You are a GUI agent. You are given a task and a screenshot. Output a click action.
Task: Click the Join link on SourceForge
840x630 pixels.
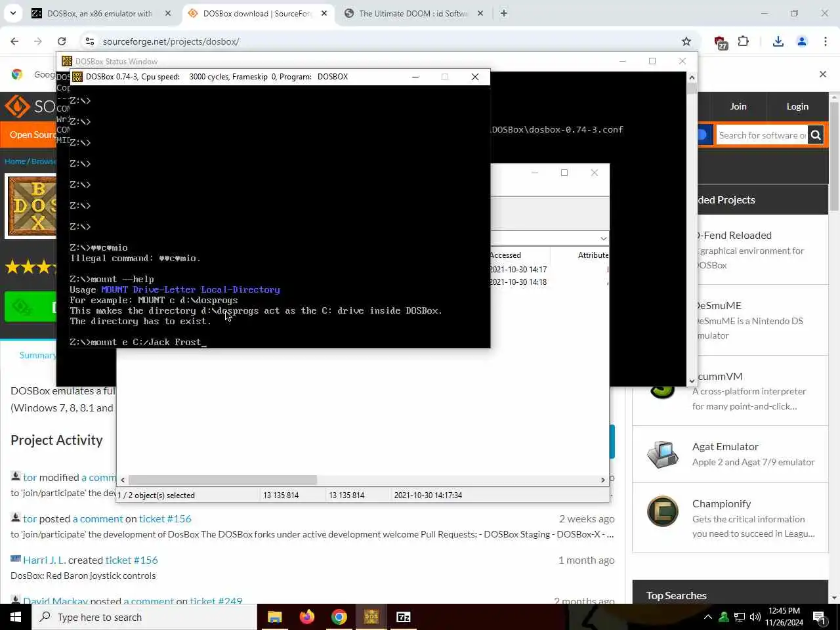pyautogui.click(x=738, y=106)
